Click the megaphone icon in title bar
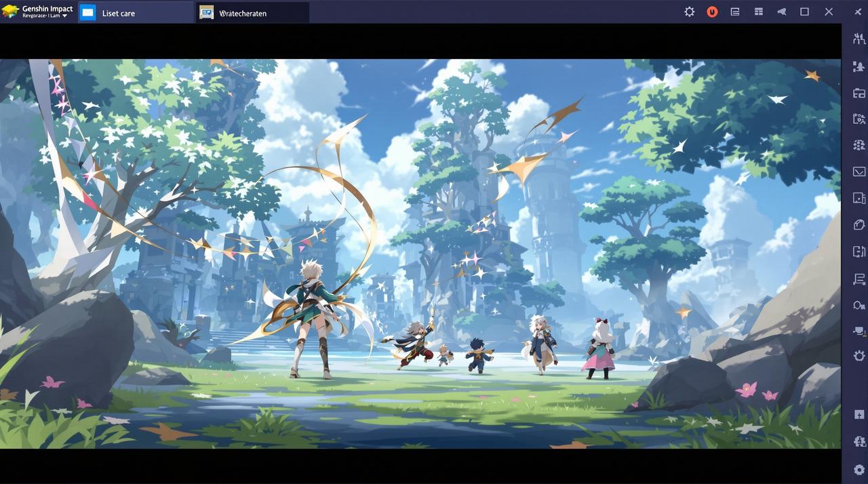 click(x=781, y=12)
